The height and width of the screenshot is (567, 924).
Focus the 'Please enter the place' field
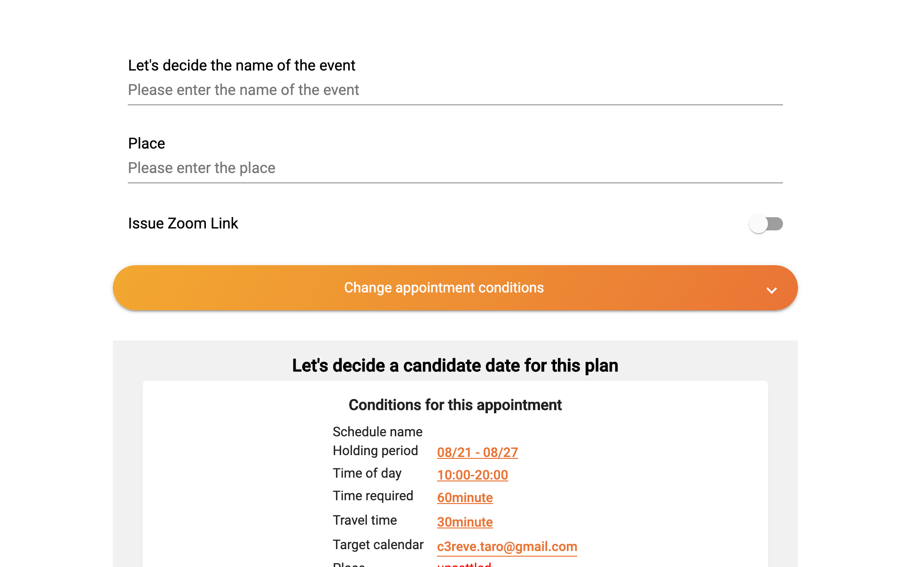(x=455, y=168)
